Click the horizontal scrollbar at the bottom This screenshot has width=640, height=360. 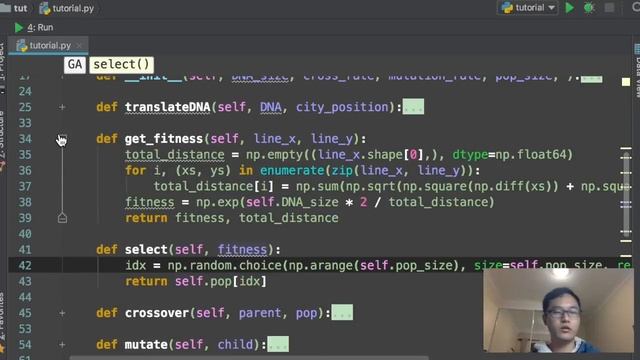pos(249,358)
